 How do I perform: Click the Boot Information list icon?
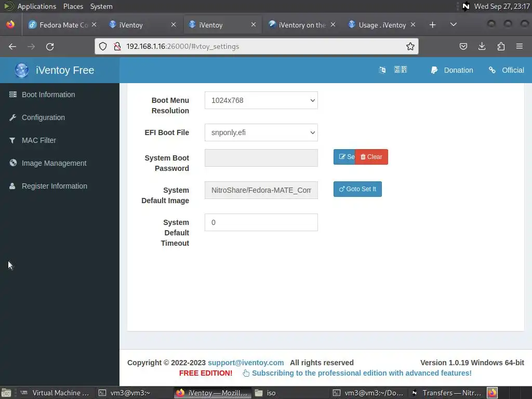pyautogui.click(x=13, y=95)
